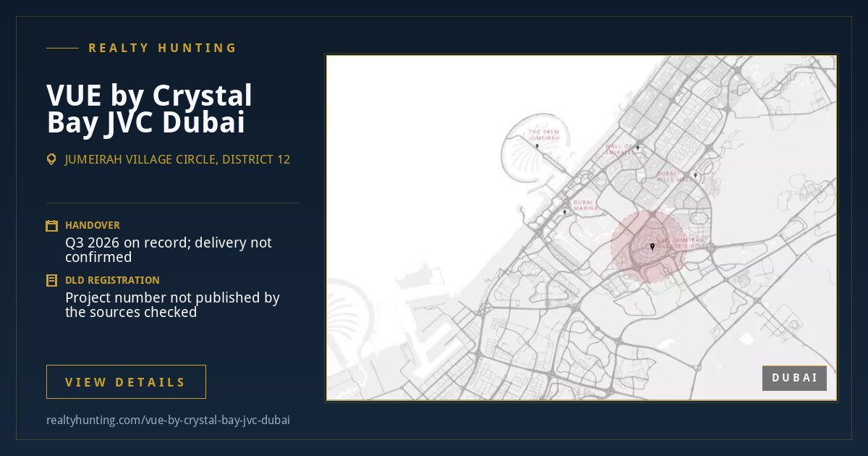
Task: Click the calendar icon next to Handover
Action: click(x=51, y=226)
